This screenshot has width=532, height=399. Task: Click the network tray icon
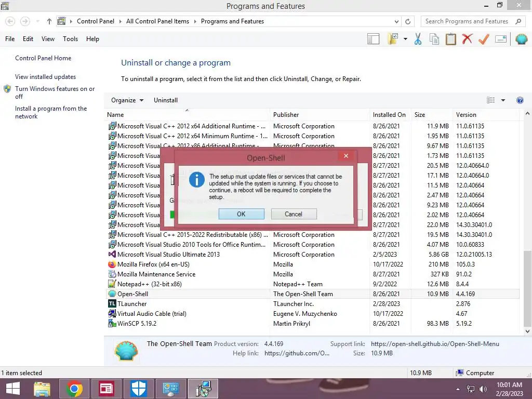(471, 389)
